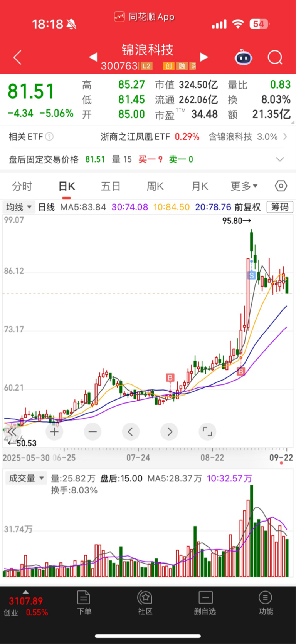Screen dimensions: 296x644
Task: Open 社区 community section
Action: click(x=145, y=603)
